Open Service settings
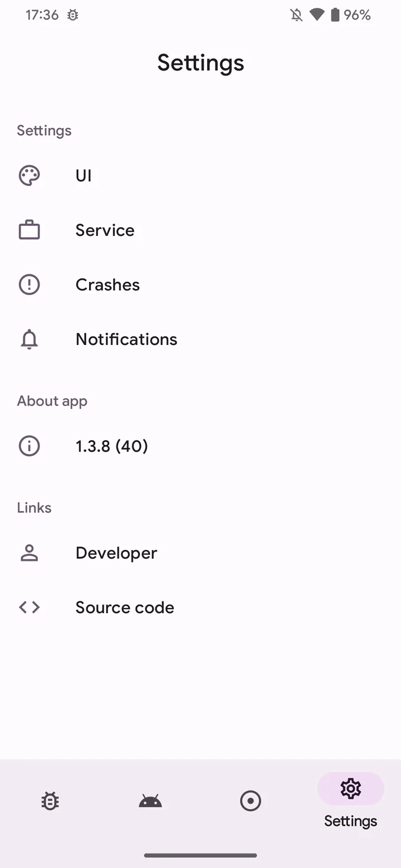 coord(200,230)
